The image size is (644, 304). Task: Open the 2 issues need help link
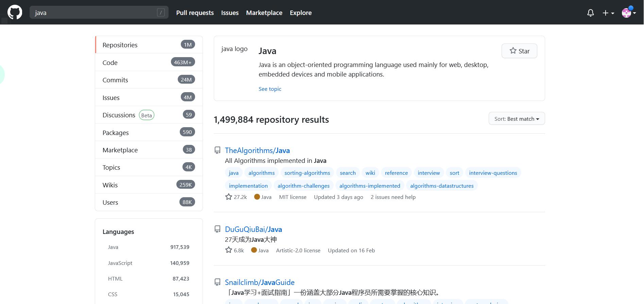[393, 197]
